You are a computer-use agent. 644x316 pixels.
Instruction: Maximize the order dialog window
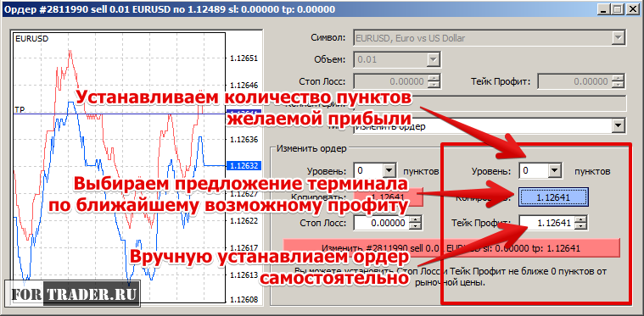[x=617, y=9]
